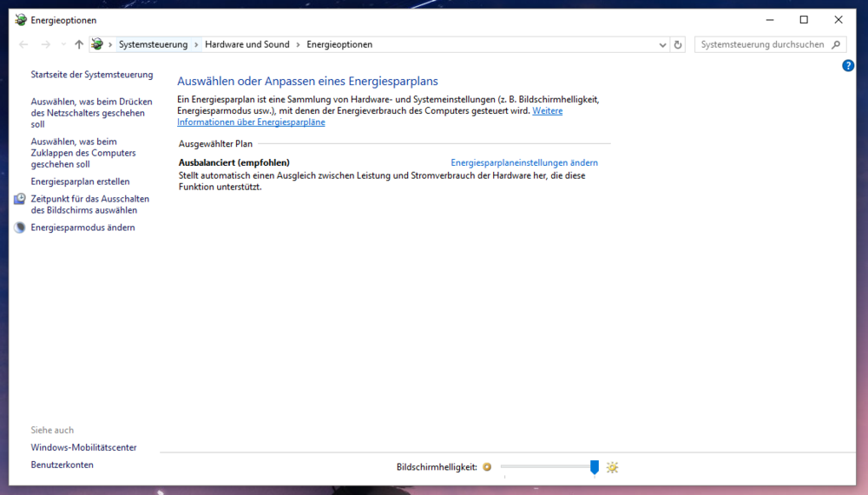
Task: Go to Systemsteuerung in the breadcrumb
Action: (153, 44)
